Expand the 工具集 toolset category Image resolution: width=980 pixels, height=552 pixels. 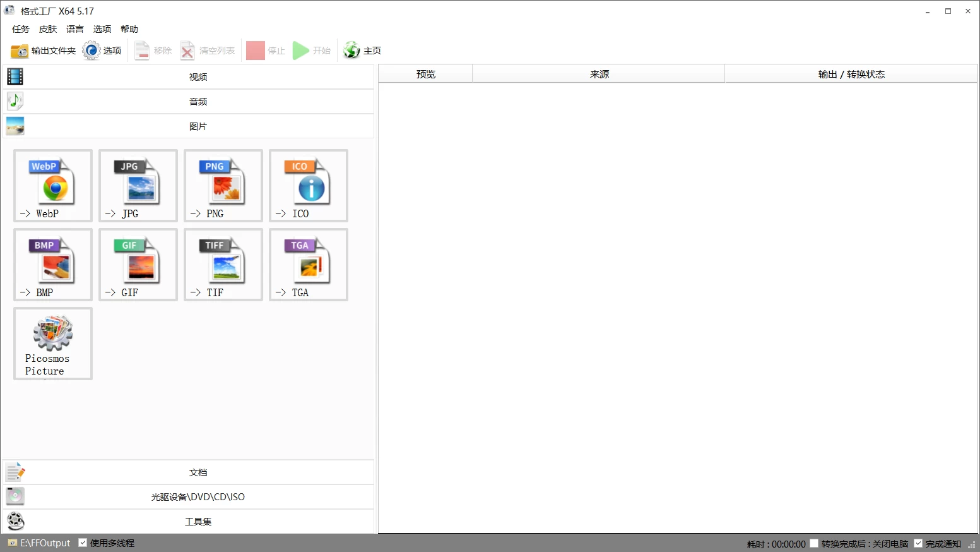(189, 522)
